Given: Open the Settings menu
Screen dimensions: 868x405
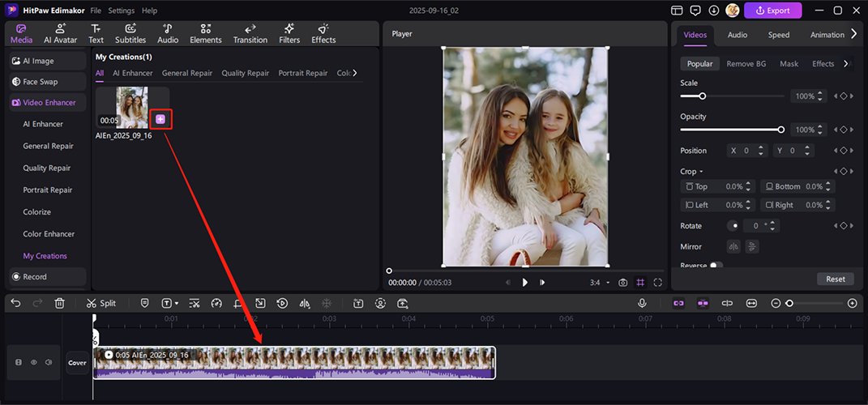Looking at the screenshot, I should 122,11.
